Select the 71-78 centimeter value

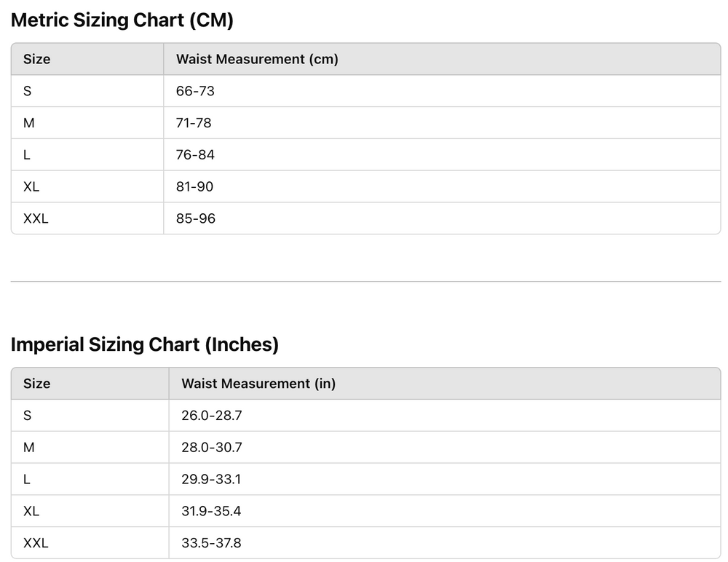(x=194, y=123)
